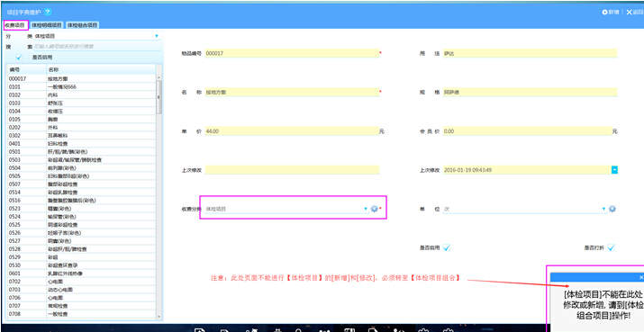
Task: Switch to the 体检明细项目 tab
Action: tap(47, 25)
